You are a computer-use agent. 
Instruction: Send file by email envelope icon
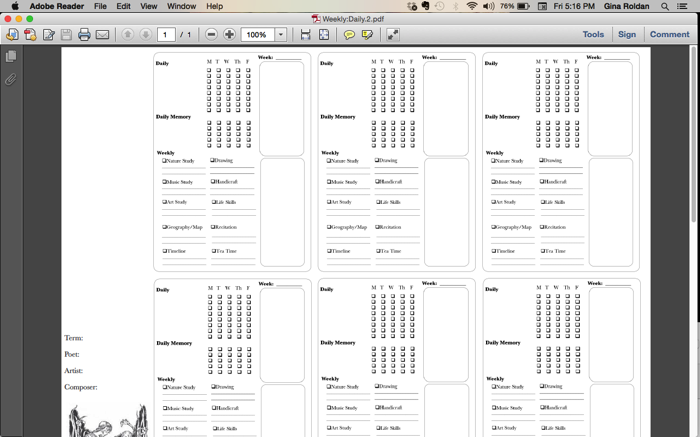[102, 34]
